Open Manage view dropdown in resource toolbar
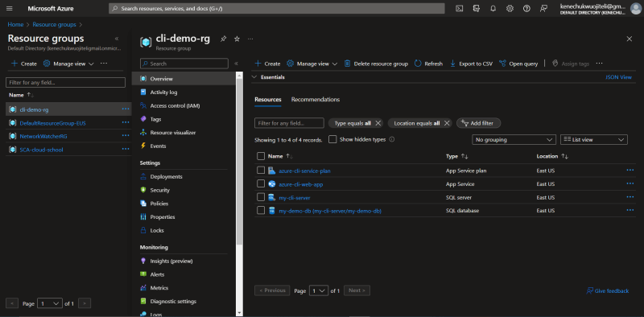Screen dimensions: 644x317 pyautogui.click(x=312, y=64)
